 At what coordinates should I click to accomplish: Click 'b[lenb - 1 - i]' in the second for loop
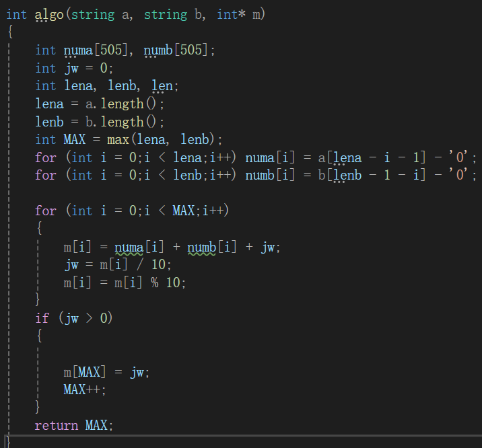(372, 176)
